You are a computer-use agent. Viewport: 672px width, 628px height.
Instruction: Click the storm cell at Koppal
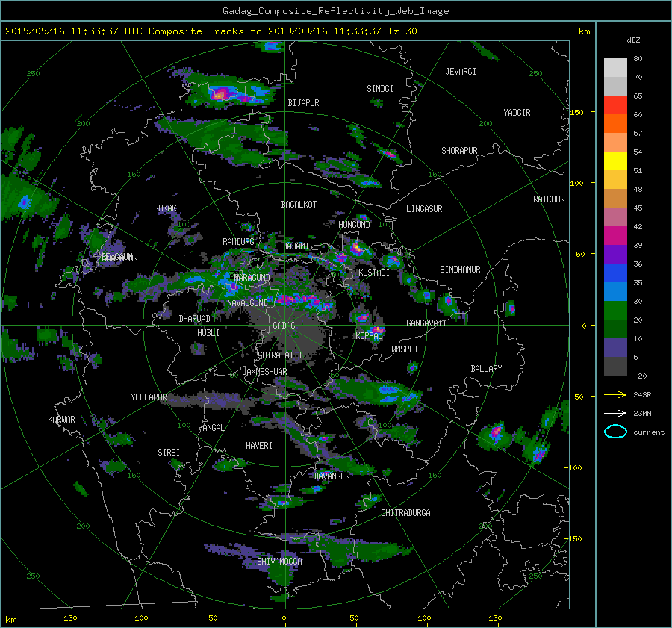(377, 331)
